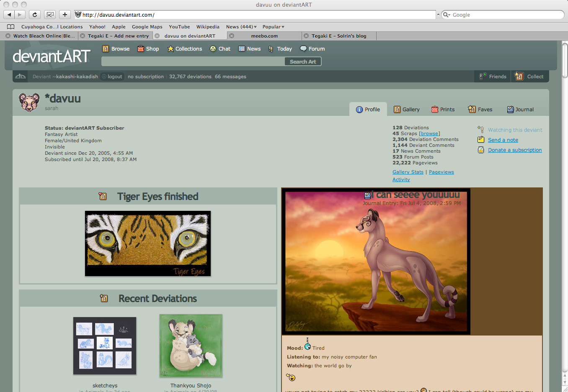Open the Gallery Stats link
Screen dimensions: 568x392
point(408,172)
